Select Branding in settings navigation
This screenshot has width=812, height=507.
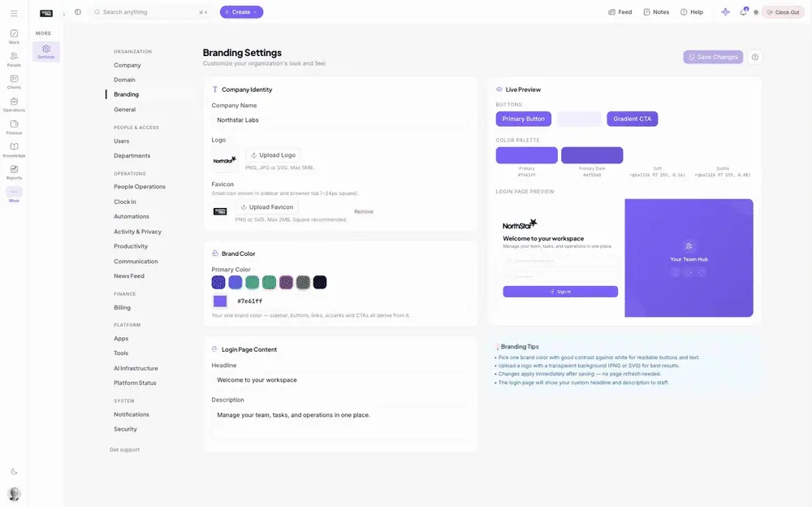(x=127, y=94)
